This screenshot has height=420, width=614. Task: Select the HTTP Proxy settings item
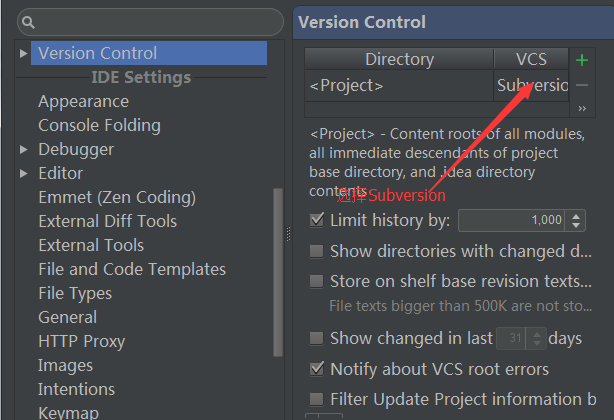click(81, 341)
